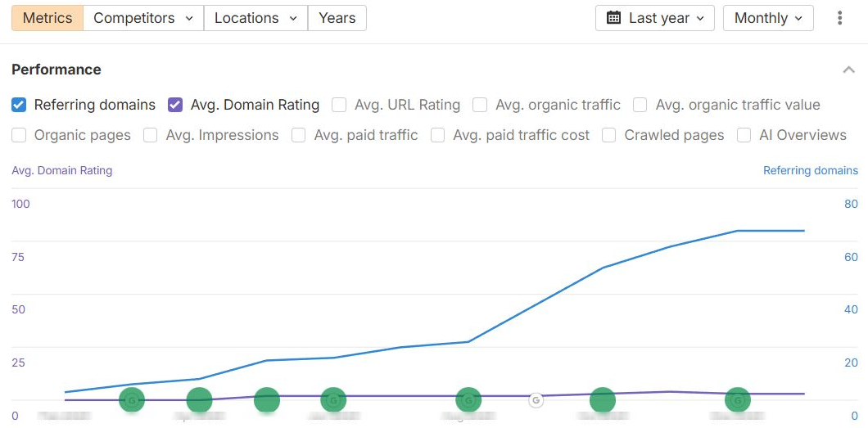Collapse the Performance section with the chevron
This screenshot has height=428, width=868.
[x=848, y=70]
